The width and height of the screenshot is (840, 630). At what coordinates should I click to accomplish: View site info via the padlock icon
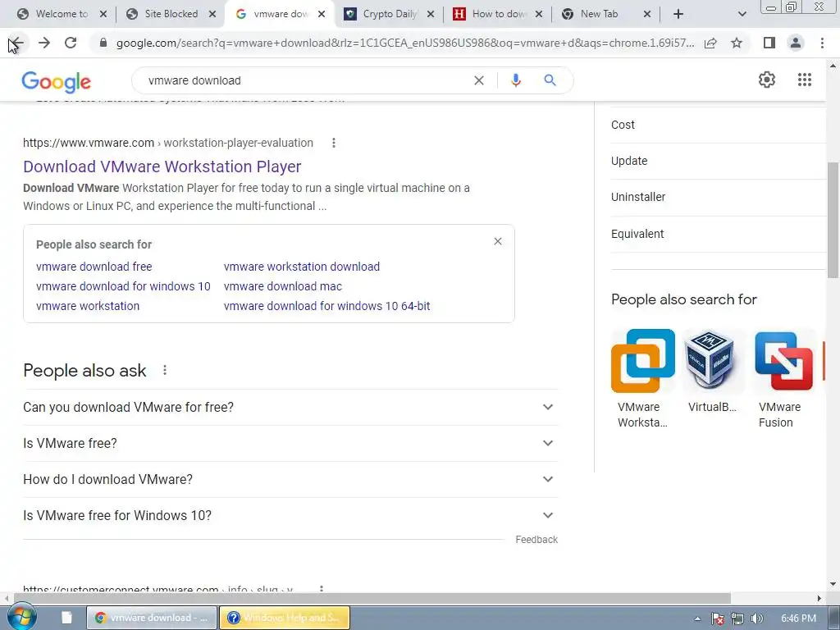click(103, 43)
